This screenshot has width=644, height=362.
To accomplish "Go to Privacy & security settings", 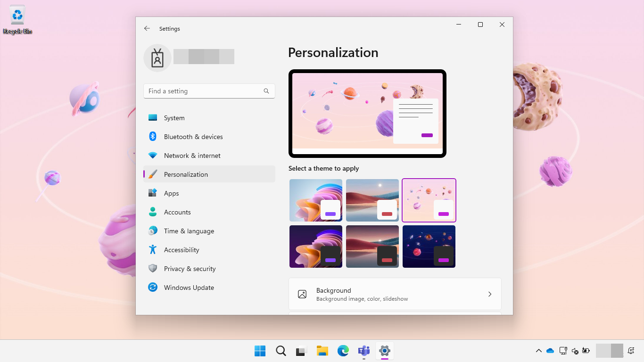I will point(190,268).
